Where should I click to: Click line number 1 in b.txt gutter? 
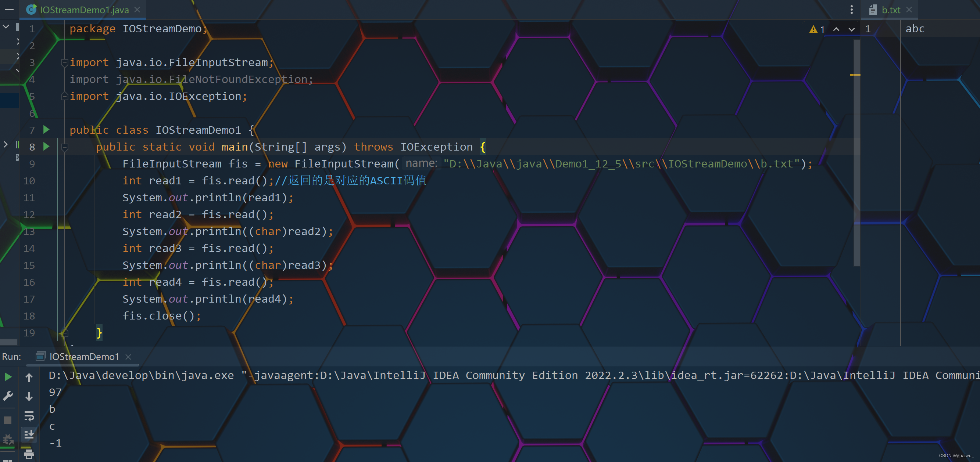(868, 29)
